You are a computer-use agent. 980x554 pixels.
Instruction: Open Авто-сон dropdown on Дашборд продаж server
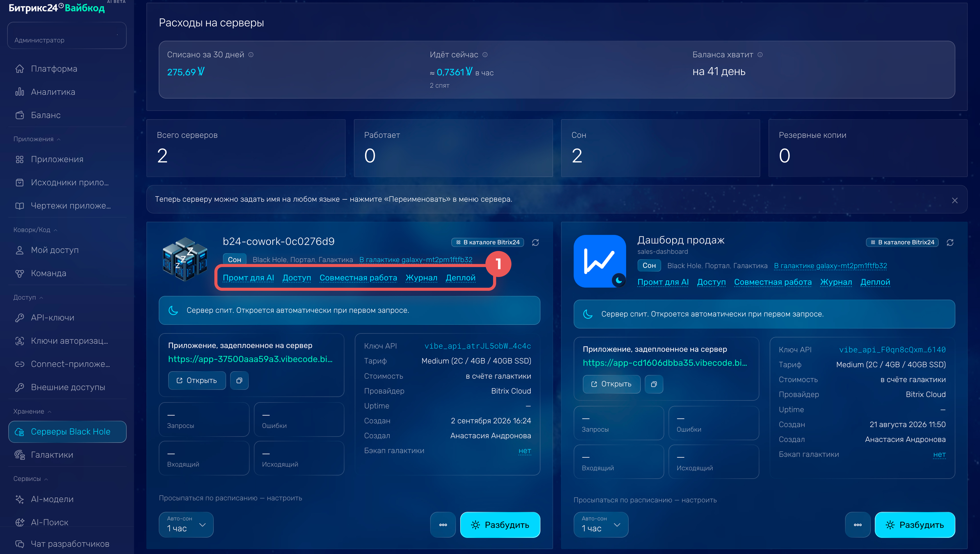tap(601, 525)
